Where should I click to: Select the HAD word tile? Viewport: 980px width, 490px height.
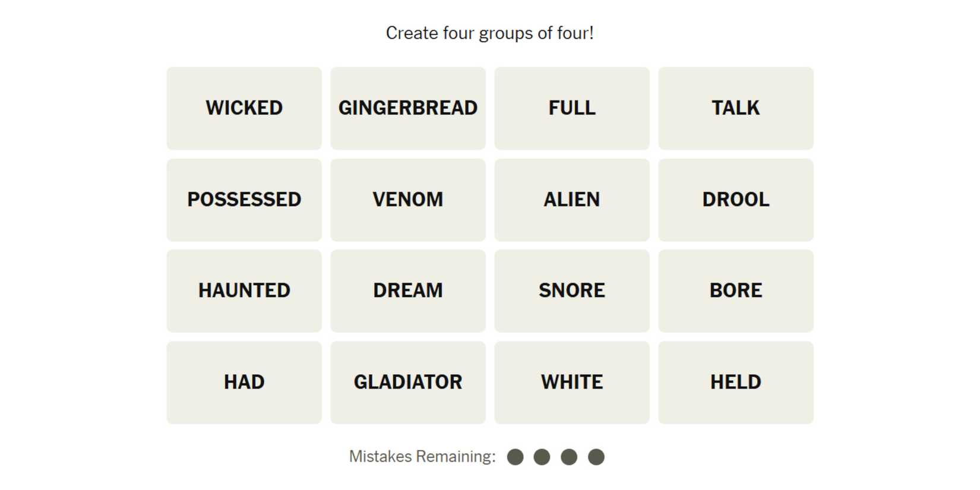click(x=244, y=382)
